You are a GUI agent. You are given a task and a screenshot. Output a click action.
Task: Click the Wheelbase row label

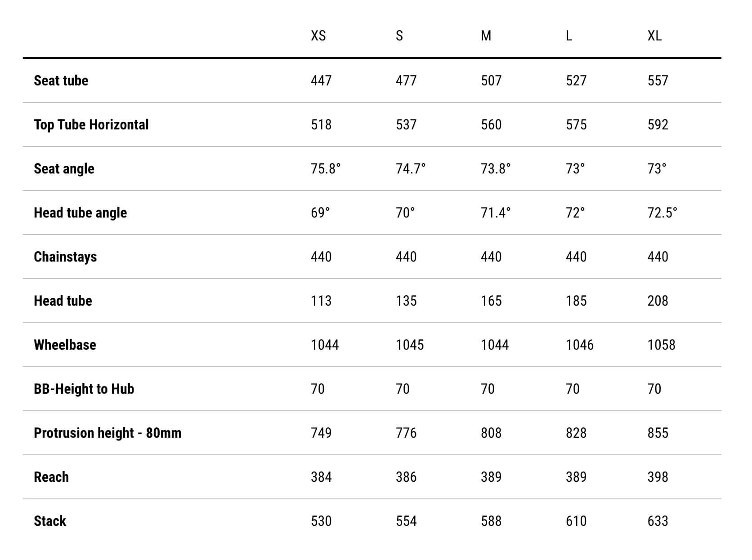(65, 345)
